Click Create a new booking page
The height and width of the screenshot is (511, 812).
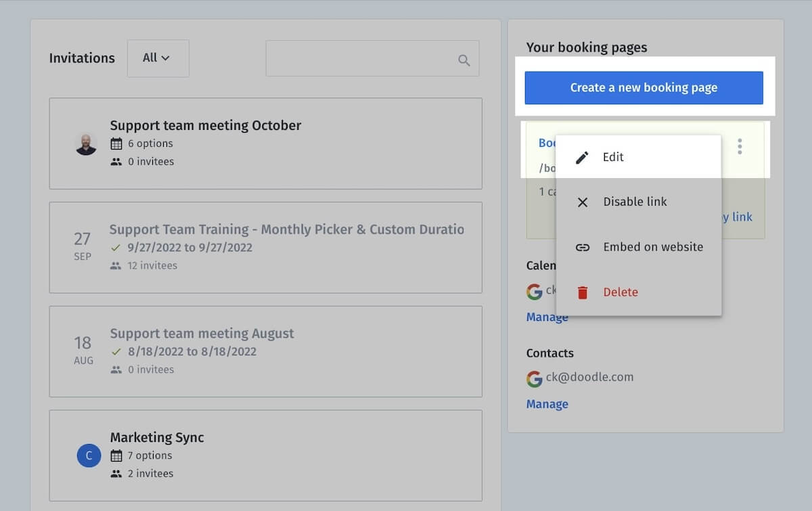click(644, 88)
